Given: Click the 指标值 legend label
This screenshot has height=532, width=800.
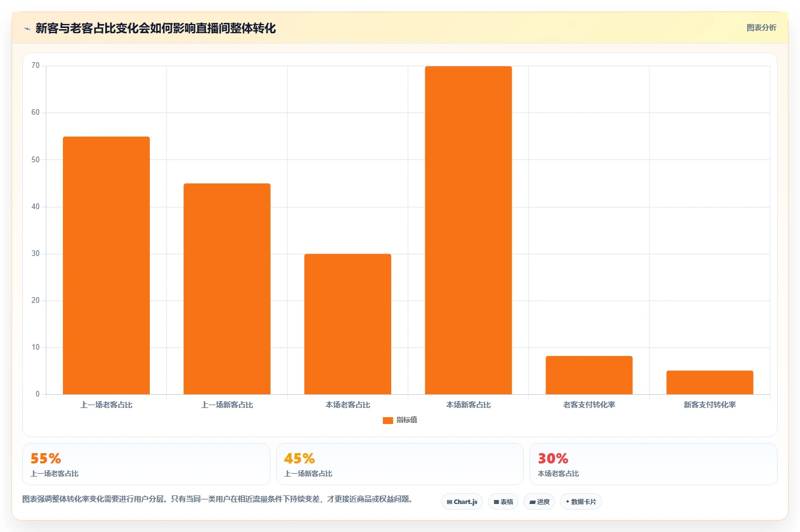Looking at the screenshot, I should coord(407,420).
